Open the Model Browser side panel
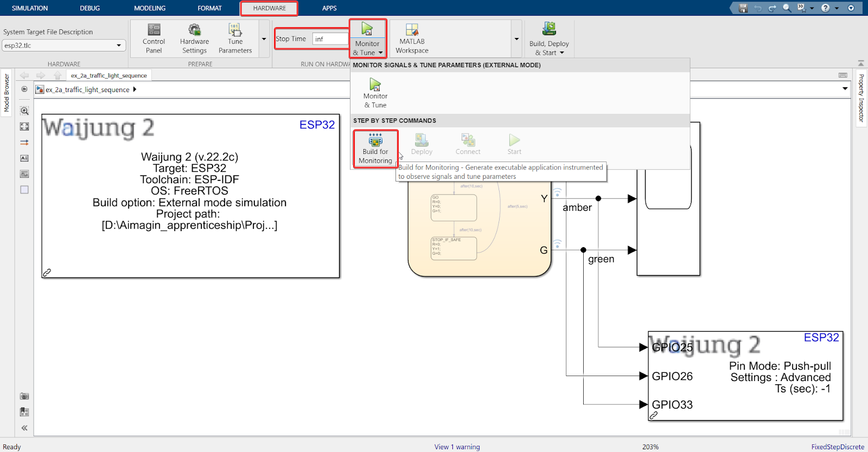The image size is (868, 452). click(7, 93)
